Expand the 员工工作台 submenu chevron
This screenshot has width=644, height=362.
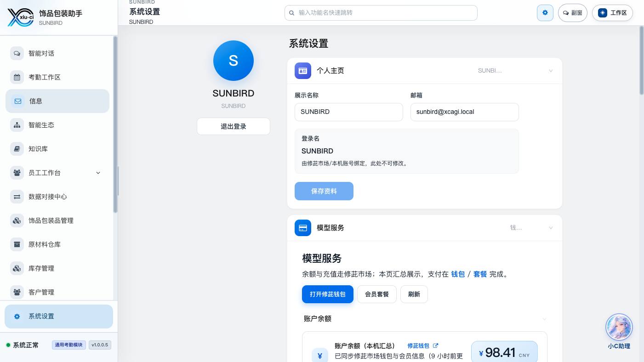[98, 173]
